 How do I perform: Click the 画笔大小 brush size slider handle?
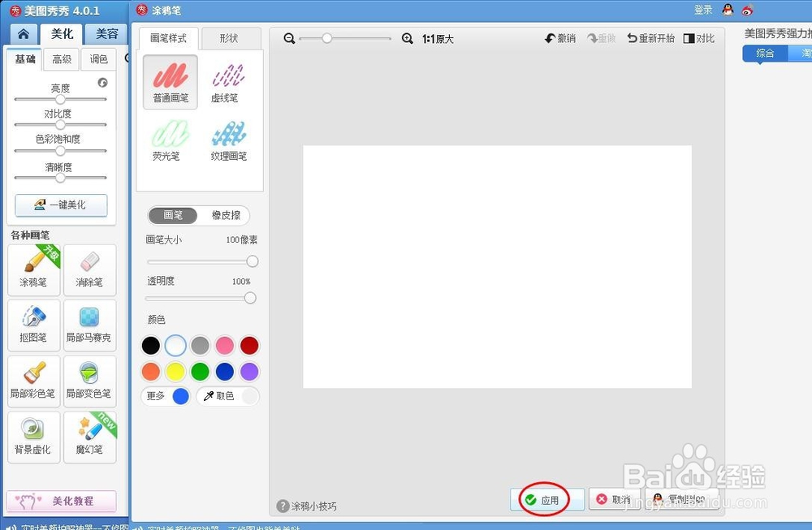coord(253,261)
